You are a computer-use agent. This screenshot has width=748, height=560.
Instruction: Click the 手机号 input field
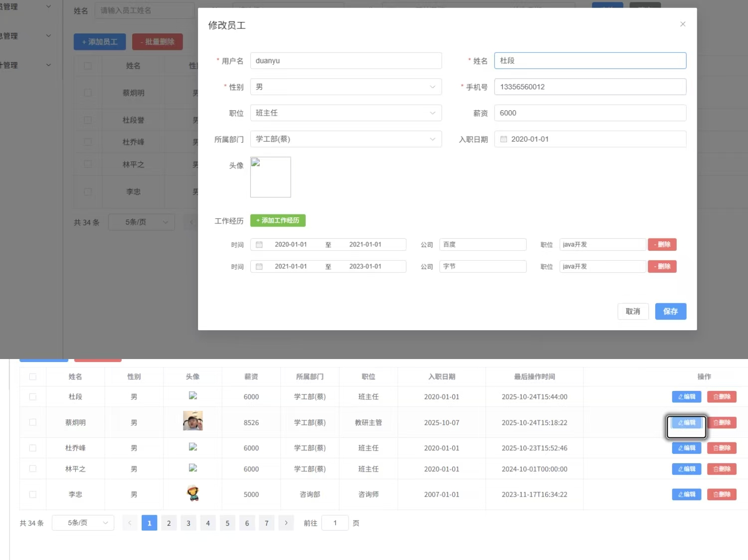click(589, 87)
